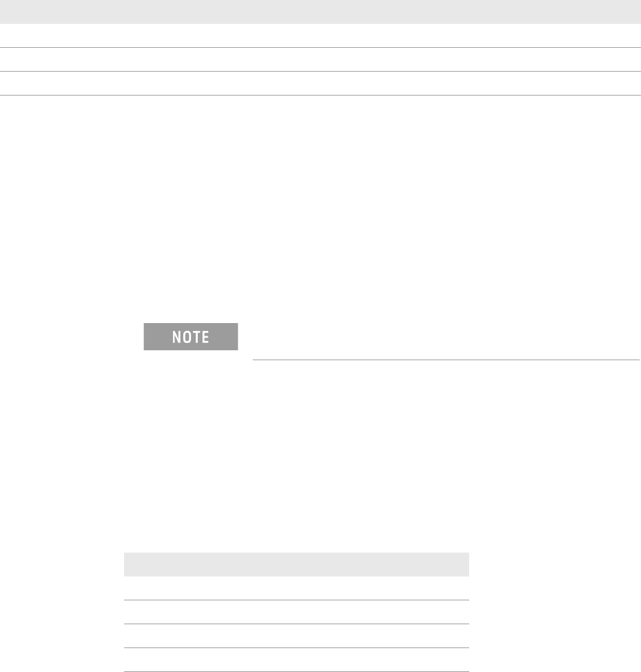641x672 pixels.
Task: Click white margin left of NOTE badge
Action: [72, 336]
